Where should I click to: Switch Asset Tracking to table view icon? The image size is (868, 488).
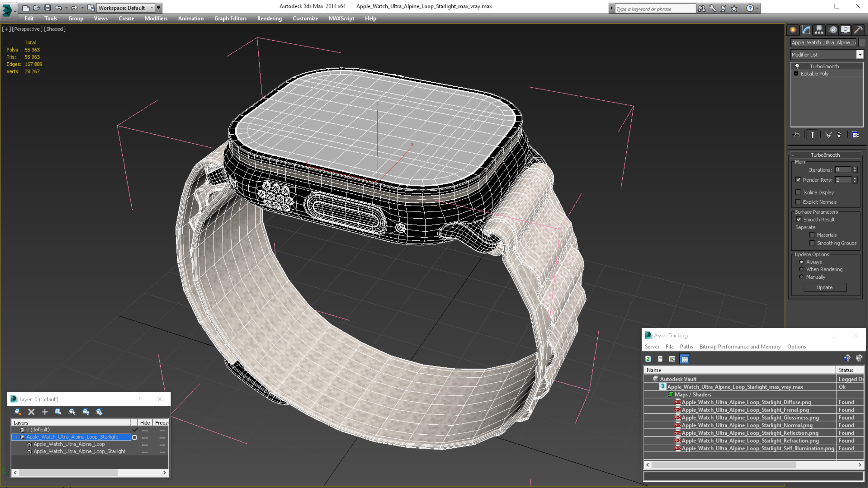pyautogui.click(x=685, y=359)
